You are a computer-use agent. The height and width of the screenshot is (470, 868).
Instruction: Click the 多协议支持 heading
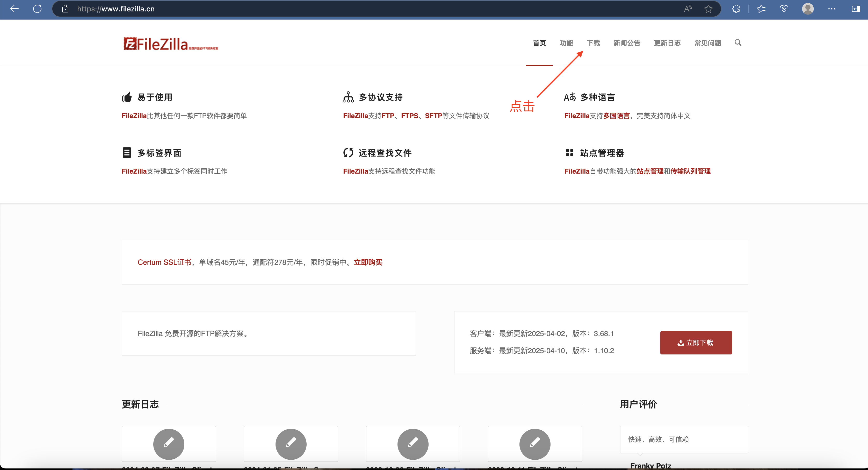pos(380,97)
